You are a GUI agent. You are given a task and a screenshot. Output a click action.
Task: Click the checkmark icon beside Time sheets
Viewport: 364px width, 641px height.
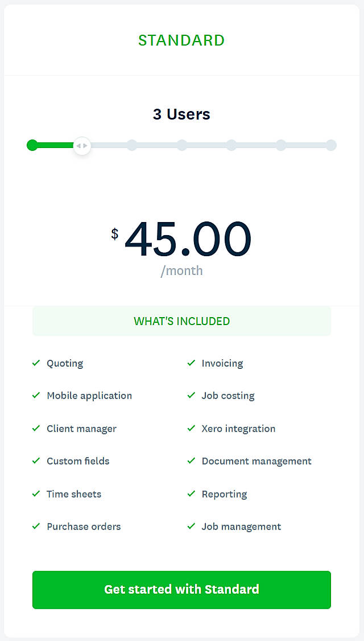(36, 494)
